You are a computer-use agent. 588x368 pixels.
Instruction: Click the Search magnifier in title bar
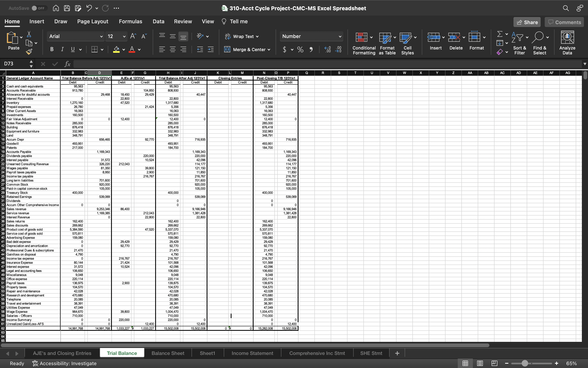coord(566,8)
